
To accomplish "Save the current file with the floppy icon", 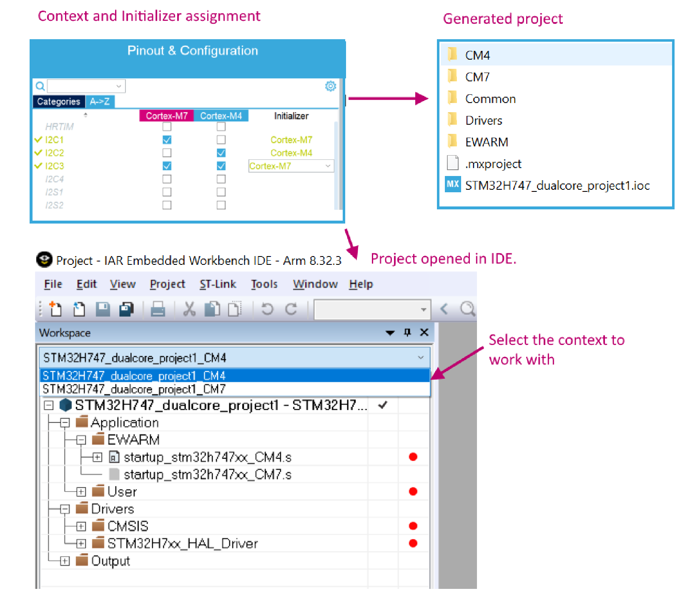I will pos(103,309).
